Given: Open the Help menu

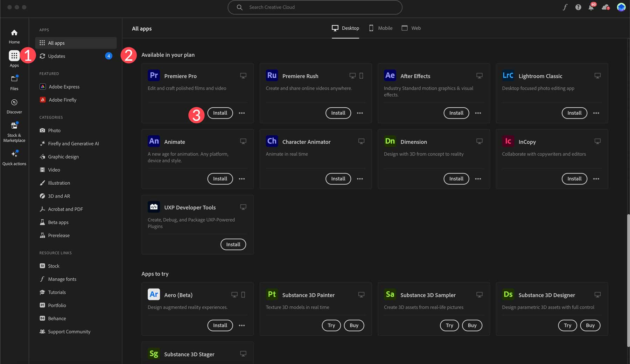Looking at the screenshot, I should pyautogui.click(x=578, y=7).
